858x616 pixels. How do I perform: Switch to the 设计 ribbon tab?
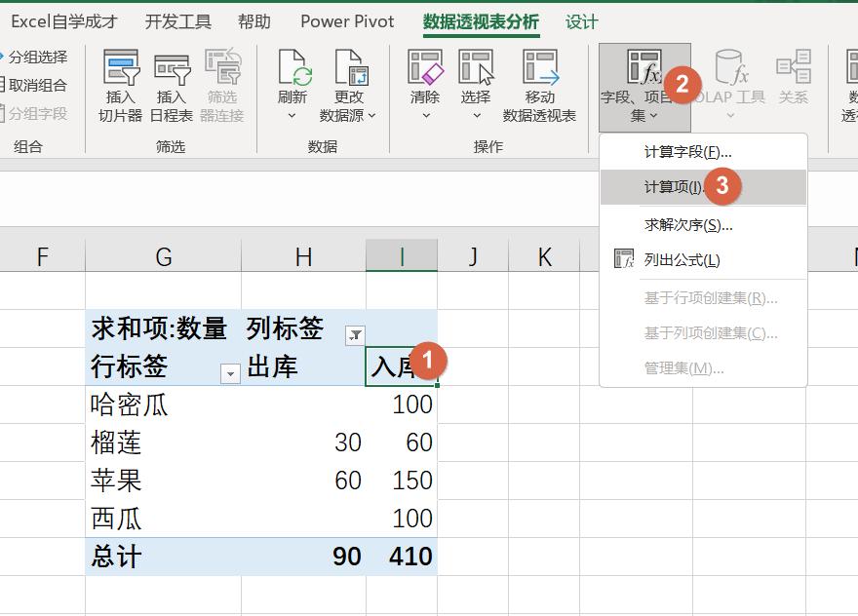pos(581,21)
